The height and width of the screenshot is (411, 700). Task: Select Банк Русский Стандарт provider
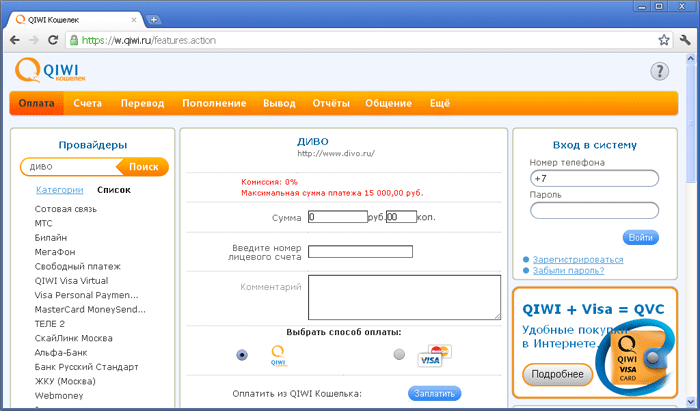point(87,367)
